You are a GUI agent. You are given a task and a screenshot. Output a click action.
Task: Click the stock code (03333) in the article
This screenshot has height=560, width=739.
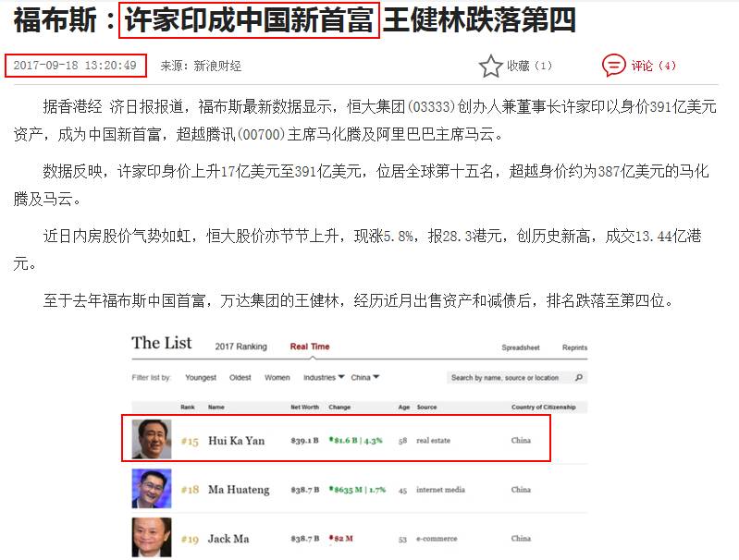(x=431, y=107)
